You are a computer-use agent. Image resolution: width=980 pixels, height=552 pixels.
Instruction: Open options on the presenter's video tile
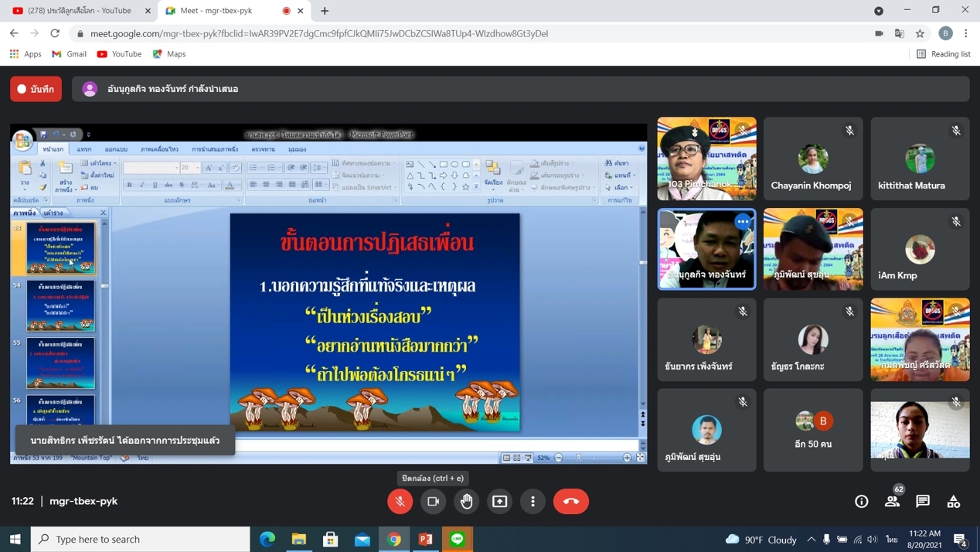click(x=743, y=222)
